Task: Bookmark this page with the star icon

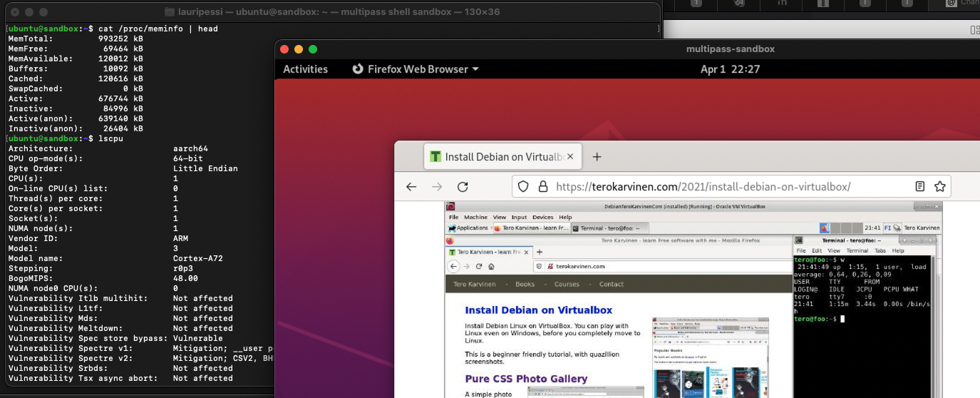Action: point(939,187)
